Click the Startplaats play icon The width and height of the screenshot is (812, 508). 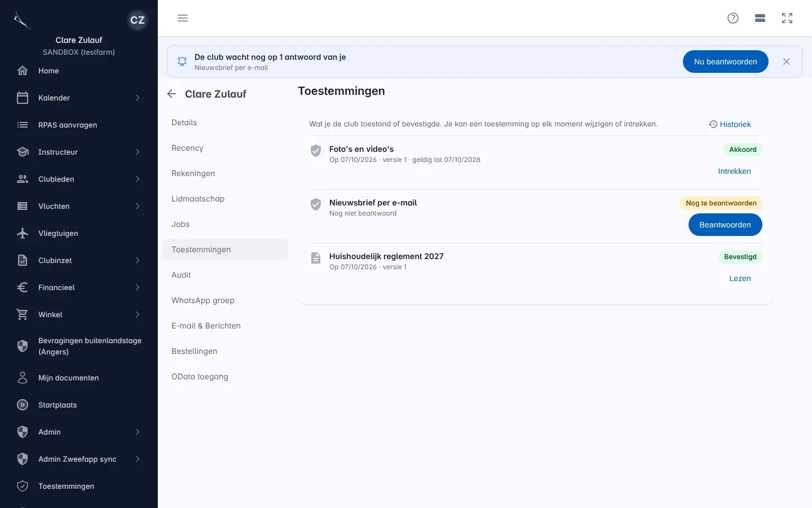click(x=23, y=405)
